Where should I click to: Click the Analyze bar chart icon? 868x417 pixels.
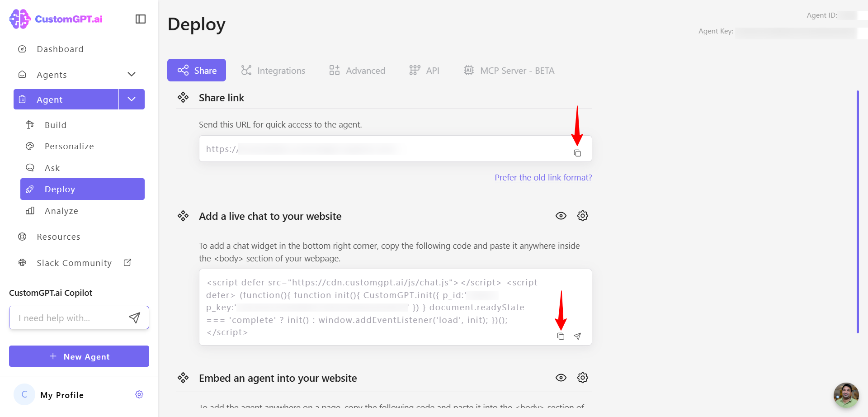30,211
